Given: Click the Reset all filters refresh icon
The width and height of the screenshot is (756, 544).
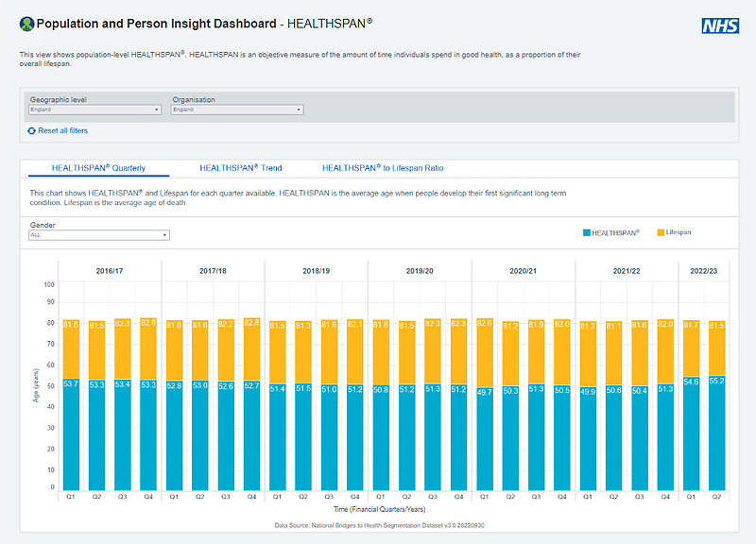Looking at the screenshot, I should 32,130.
